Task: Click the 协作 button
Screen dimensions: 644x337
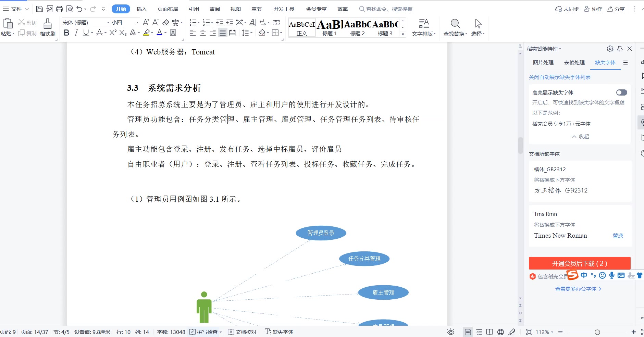Action: 593,9
